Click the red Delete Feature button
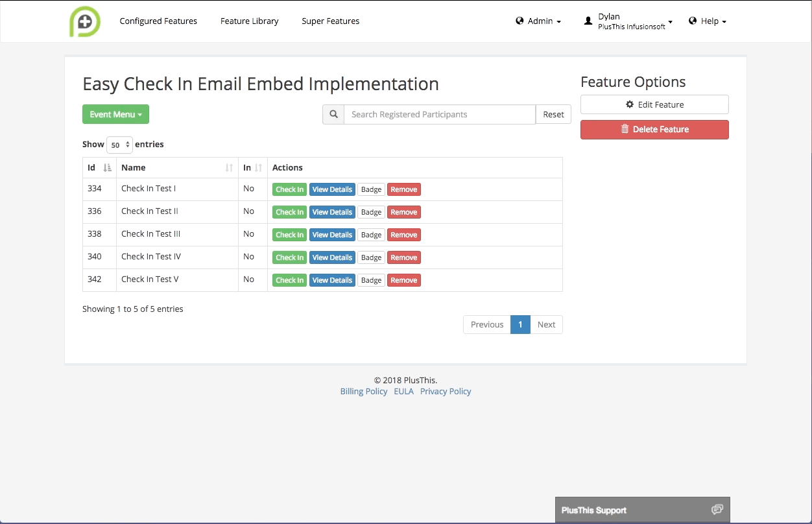This screenshot has width=812, height=524. [x=654, y=129]
